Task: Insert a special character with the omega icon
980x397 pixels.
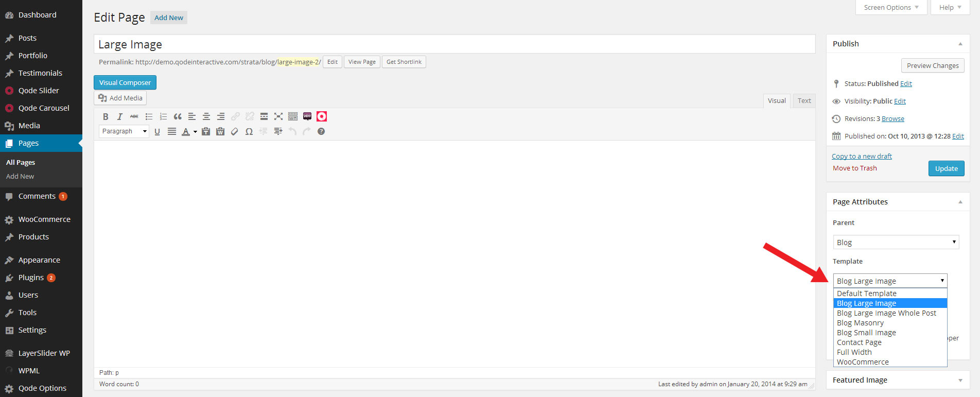Action: pos(249,131)
